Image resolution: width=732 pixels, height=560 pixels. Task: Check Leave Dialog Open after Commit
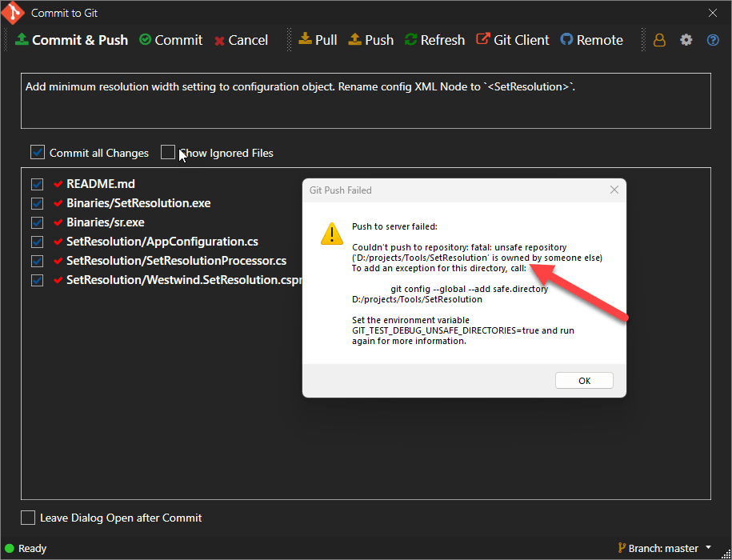pos(28,518)
